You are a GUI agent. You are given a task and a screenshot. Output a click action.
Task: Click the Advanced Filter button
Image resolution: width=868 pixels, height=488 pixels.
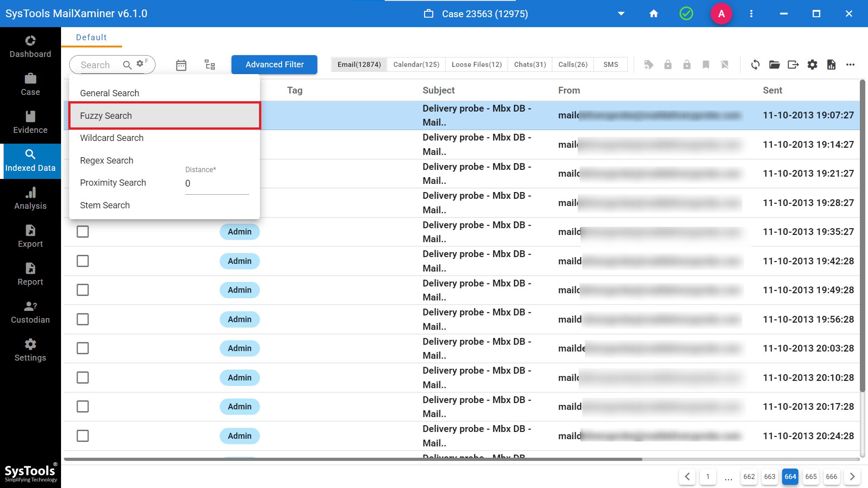click(x=274, y=65)
